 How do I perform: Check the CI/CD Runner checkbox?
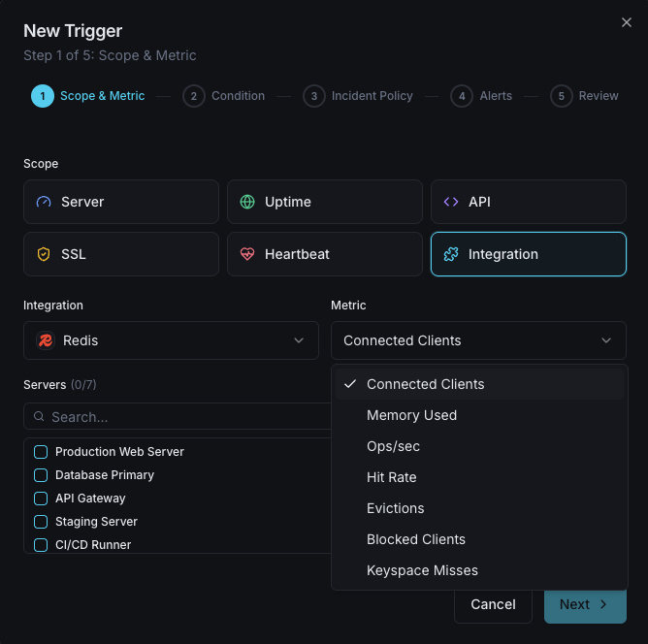click(41, 545)
